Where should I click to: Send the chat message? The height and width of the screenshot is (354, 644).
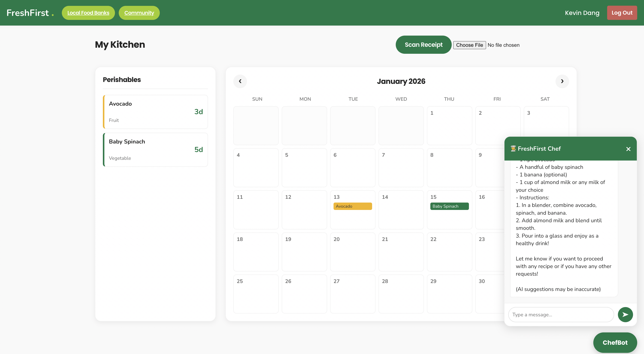click(625, 314)
